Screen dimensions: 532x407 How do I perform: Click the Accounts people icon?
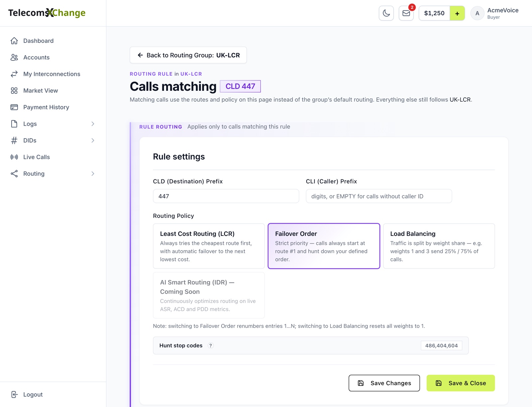pos(14,57)
